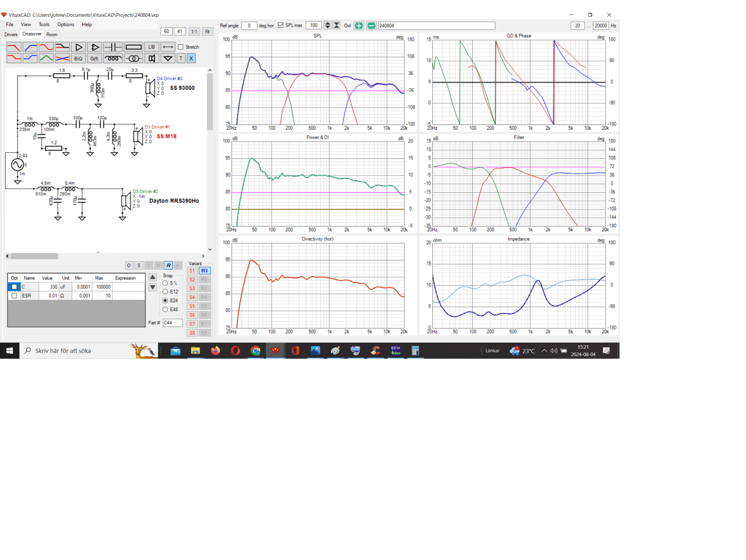746x560 pixels.
Task: Select the E24 snap option
Action: click(x=165, y=301)
